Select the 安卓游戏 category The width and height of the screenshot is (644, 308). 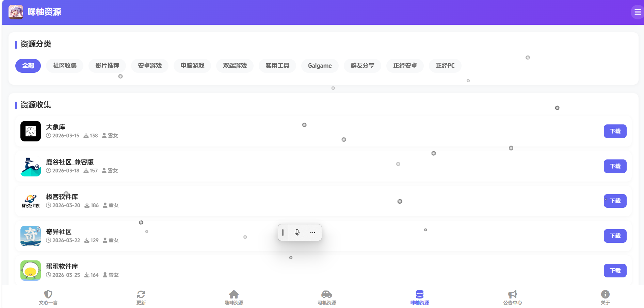(x=150, y=66)
